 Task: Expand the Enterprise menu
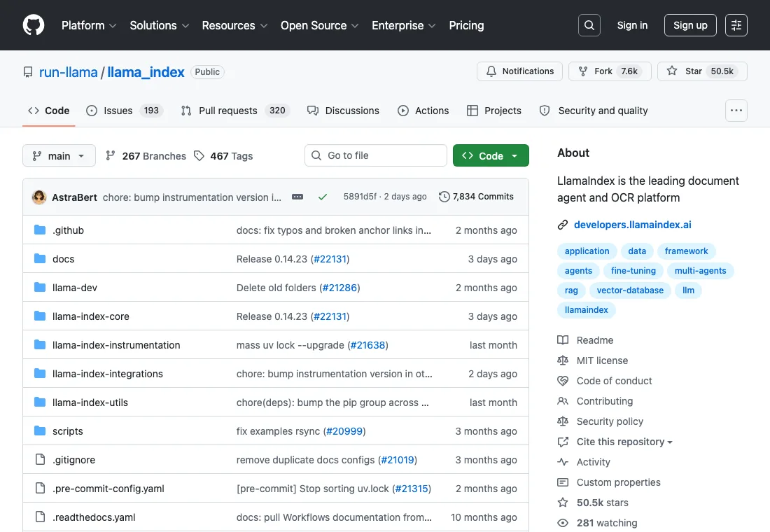404,25
